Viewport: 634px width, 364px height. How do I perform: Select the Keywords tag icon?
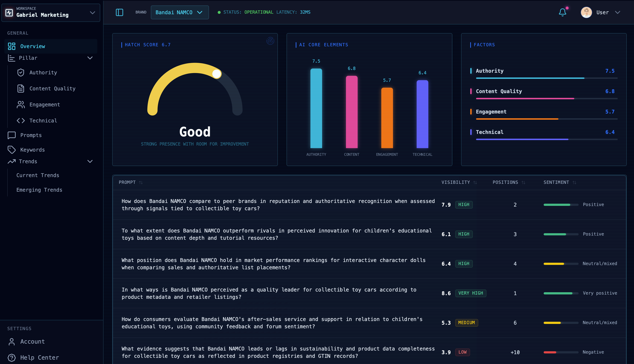click(12, 150)
